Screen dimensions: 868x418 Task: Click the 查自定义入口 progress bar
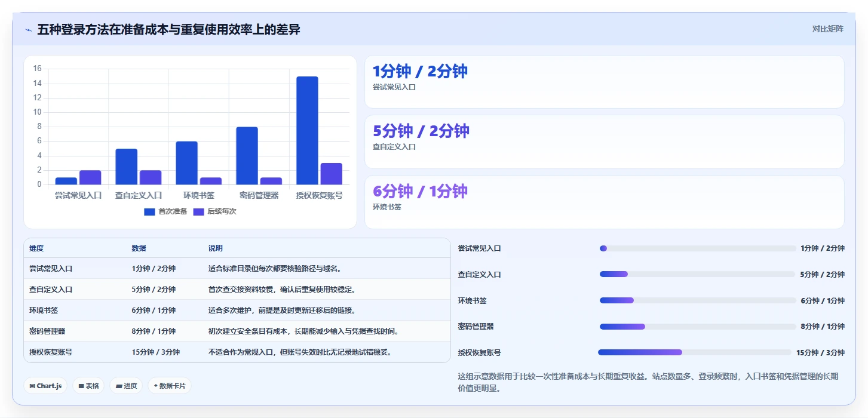[x=698, y=274]
